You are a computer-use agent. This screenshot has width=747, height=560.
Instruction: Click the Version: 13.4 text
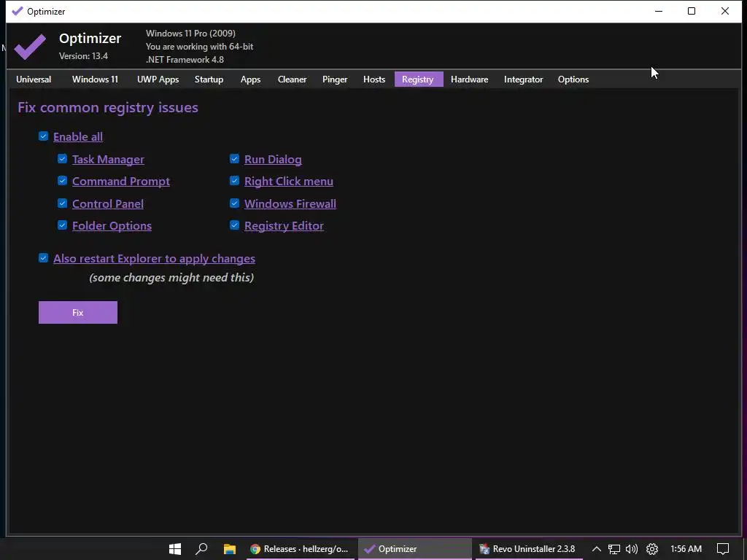point(83,56)
